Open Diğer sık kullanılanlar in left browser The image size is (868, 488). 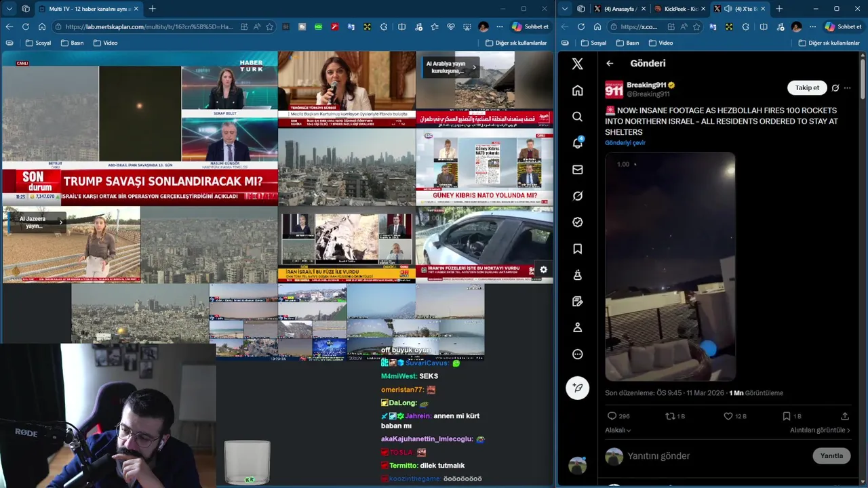(516, 43)
